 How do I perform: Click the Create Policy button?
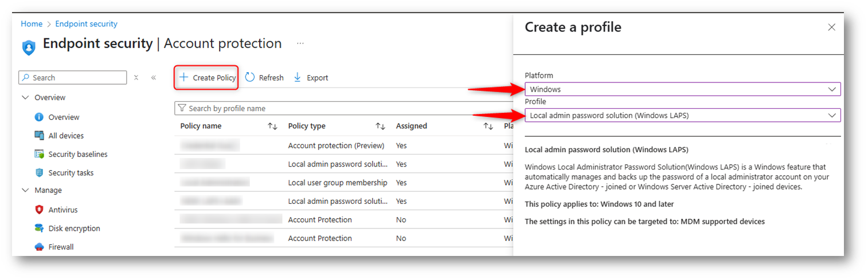tap(207, 78)
